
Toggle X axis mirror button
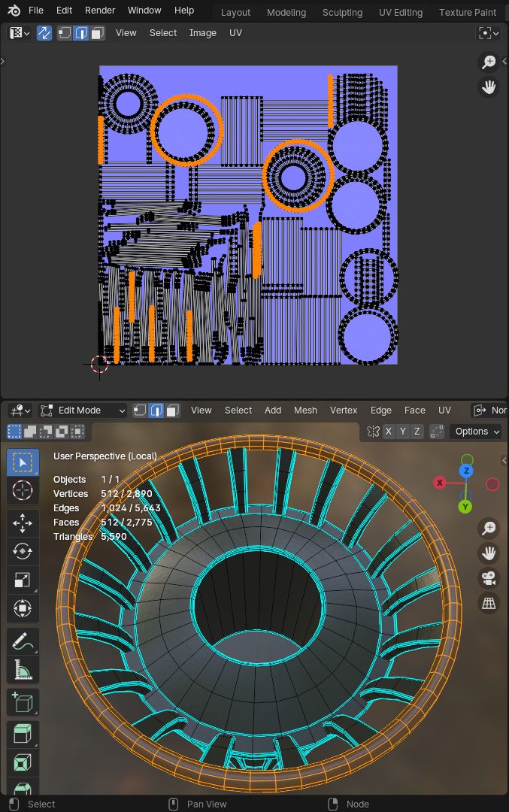pos(389,432)
